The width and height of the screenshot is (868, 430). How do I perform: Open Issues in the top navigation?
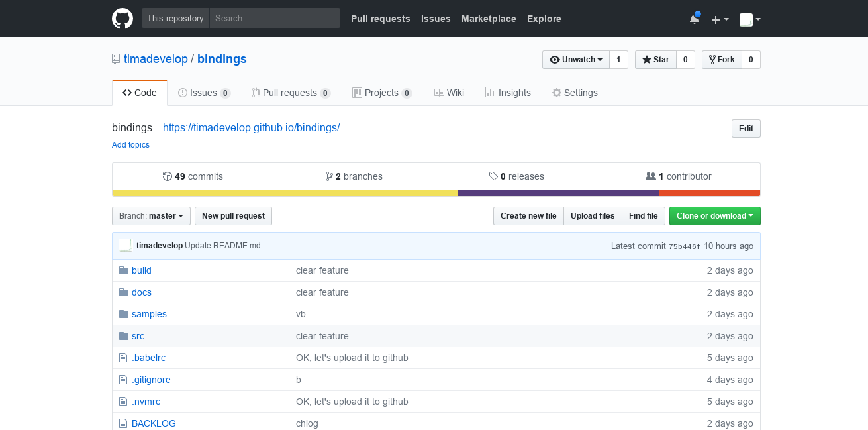click(436, 19)
